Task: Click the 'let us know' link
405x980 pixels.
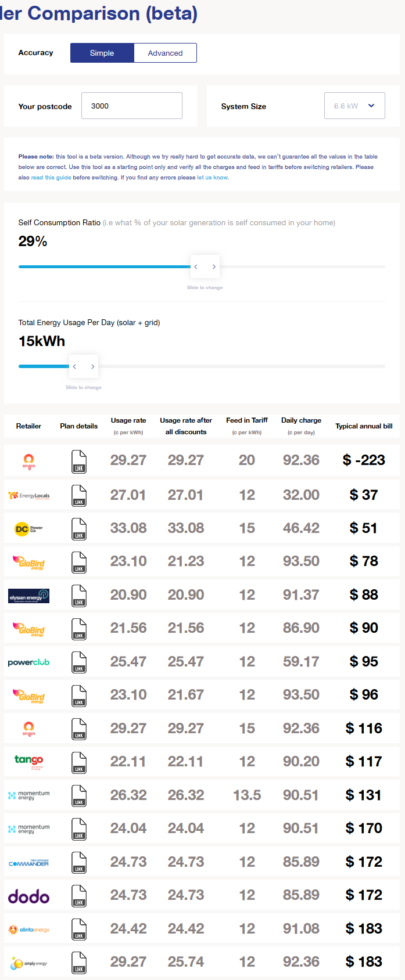Action: tap(213, 178)
